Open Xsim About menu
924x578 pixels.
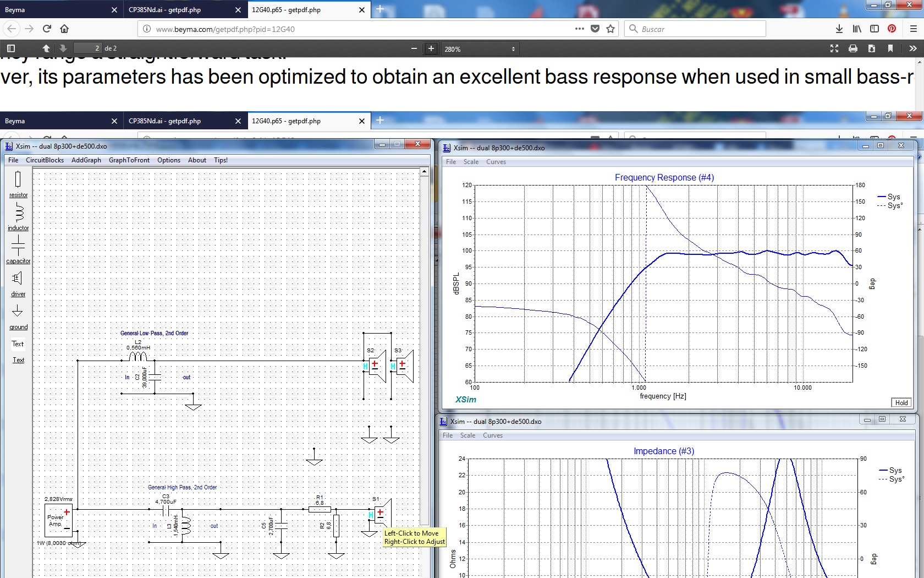click(x=197, y=160)
